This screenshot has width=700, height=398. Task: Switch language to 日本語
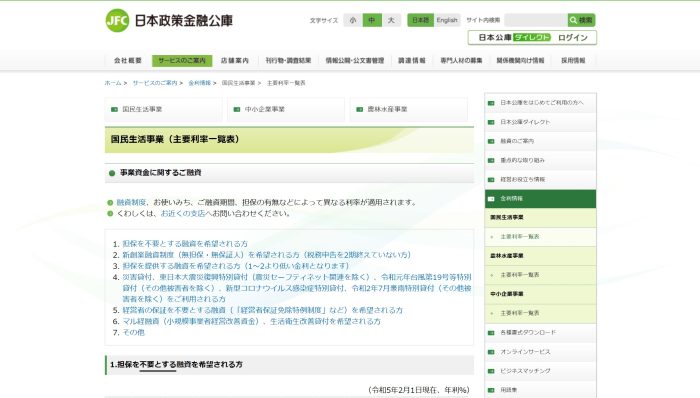[420, 20]
